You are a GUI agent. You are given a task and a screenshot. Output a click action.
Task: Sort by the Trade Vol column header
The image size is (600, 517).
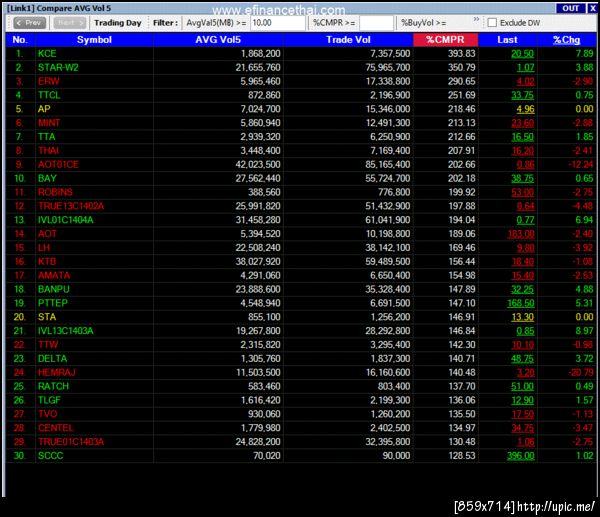[x=348, y=40]
